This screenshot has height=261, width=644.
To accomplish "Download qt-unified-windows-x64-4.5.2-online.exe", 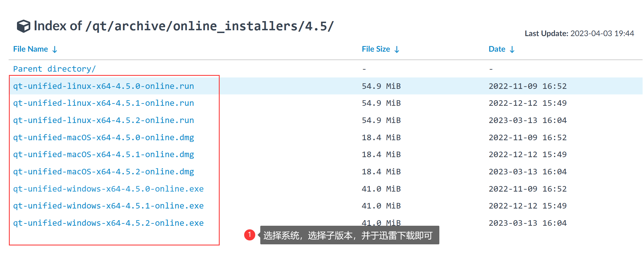I will 108,223.
